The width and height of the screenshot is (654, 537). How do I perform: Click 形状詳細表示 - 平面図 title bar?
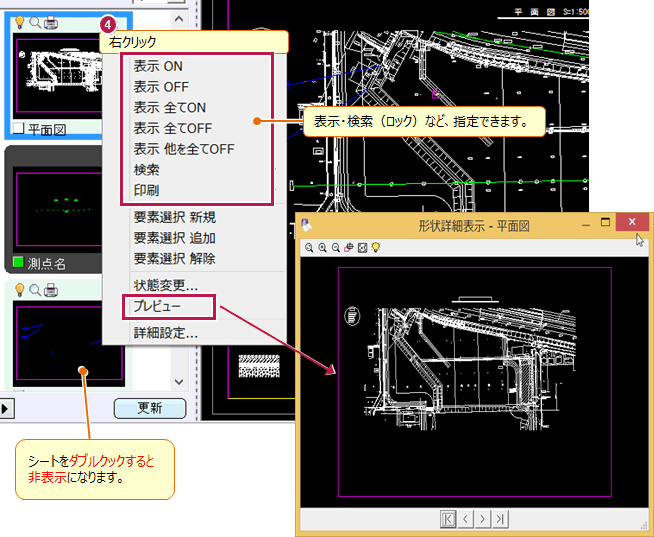coord(474,226)
